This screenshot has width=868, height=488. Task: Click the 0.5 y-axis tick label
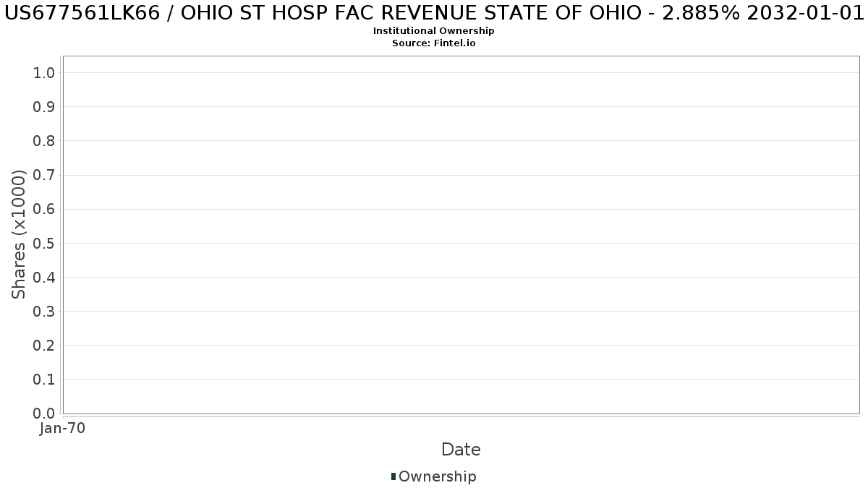point(44,243)
